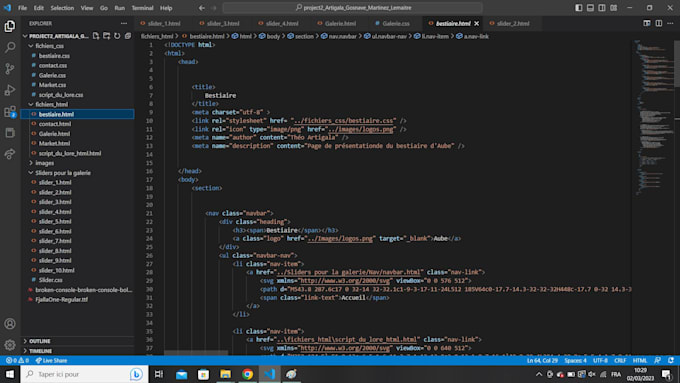Toggle the secondary side bar
Image resolution: width=680 pixels, height=383 pixels.
pyautogui.click(x=602, y=8)
